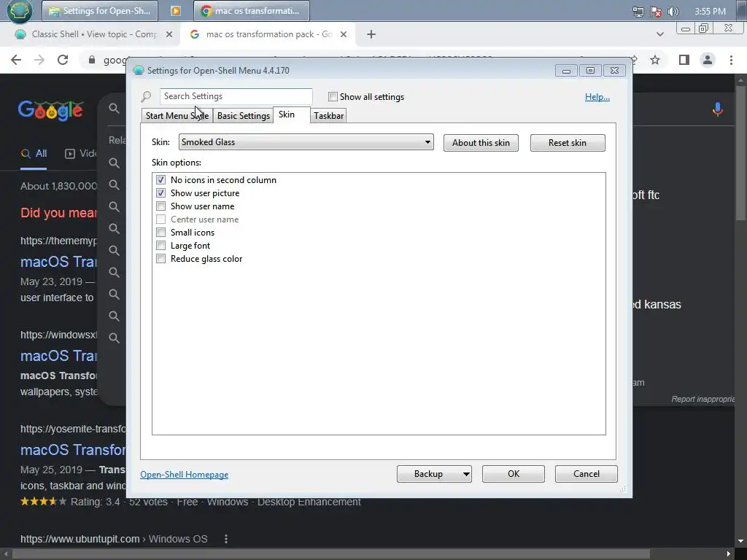Click Chrome vertical scrollbar up arrow
This screenshot has width=747, height=560.
click(x=741, y=79)
